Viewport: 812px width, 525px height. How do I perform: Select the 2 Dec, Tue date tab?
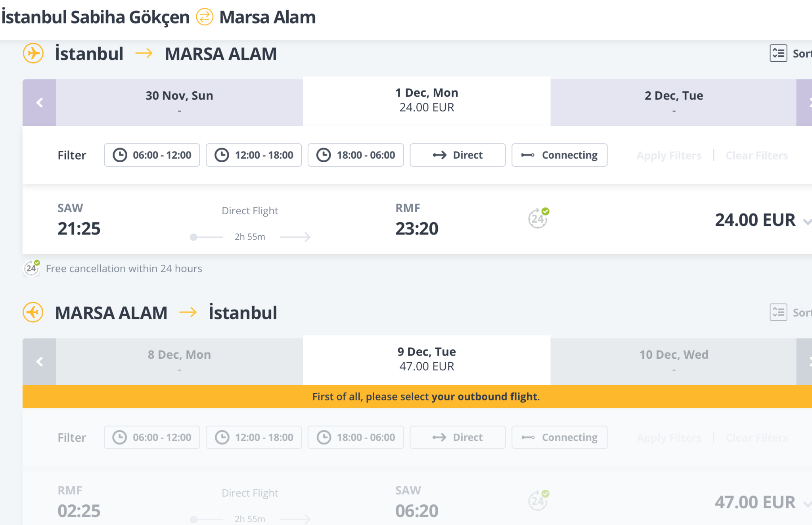click(x=673, y=102)
